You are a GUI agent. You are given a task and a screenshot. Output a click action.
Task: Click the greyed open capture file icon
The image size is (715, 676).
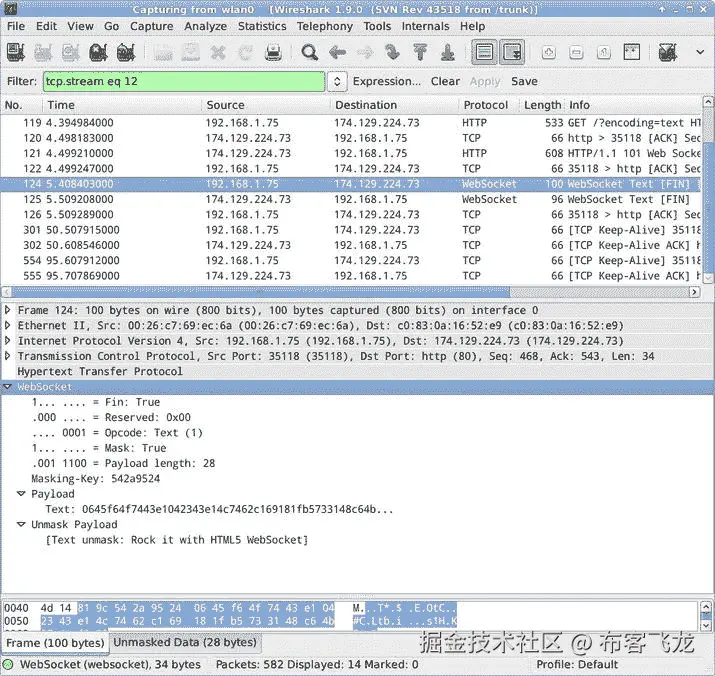(163, 52)
